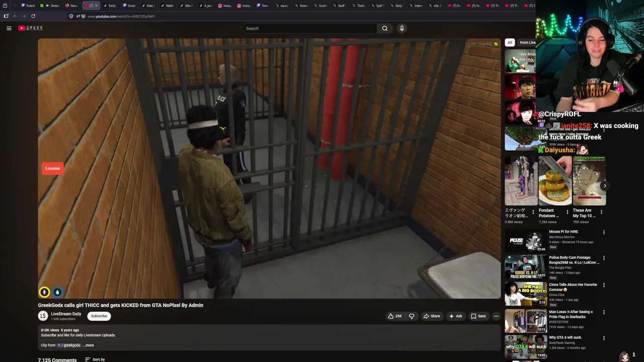
Task: Open the LiveStream Daily channel name link
Action: tap(66, 314)
